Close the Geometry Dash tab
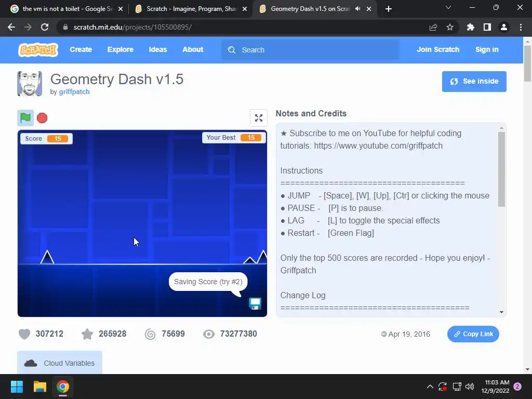Image resolution: width=532 pixels, height=399 pixels. (369, 9)
